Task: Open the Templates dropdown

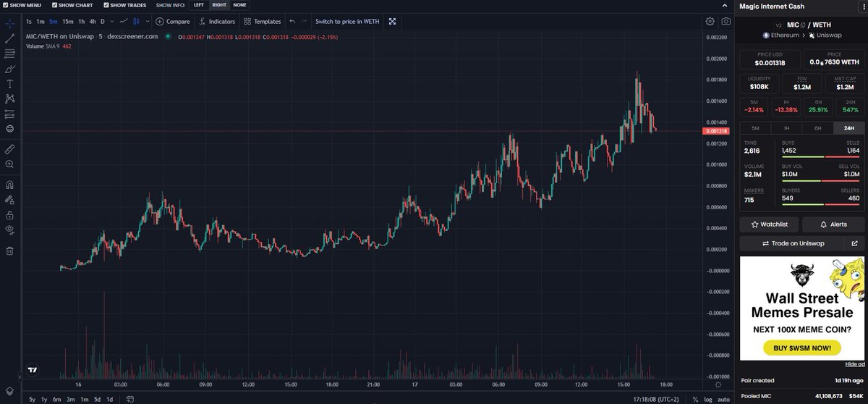Action: click(263, 22)
